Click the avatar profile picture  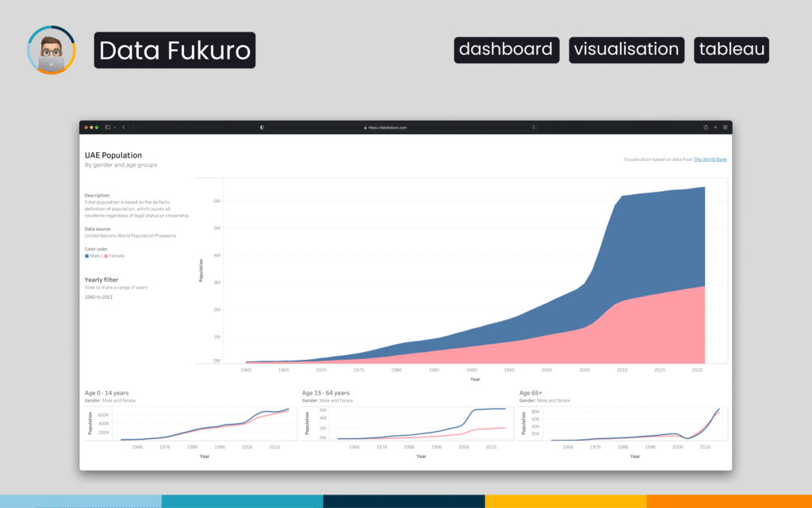pos(52,49)
